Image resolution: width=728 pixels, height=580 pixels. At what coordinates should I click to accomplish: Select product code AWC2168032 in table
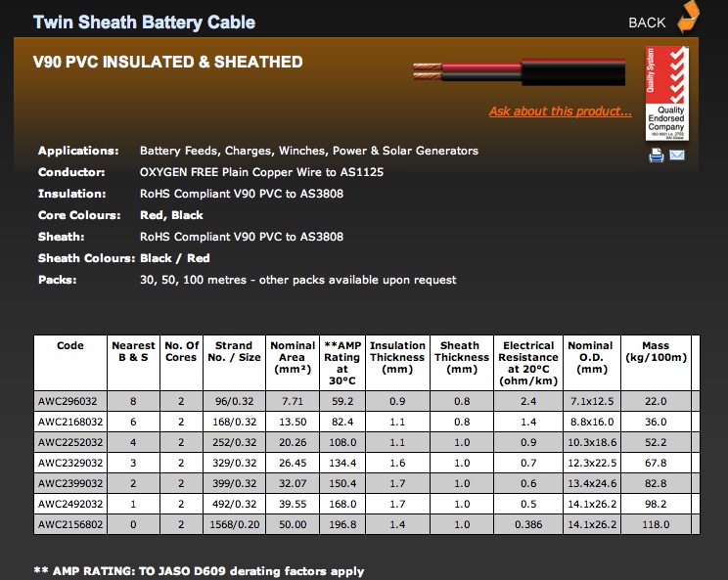[70, 422]
